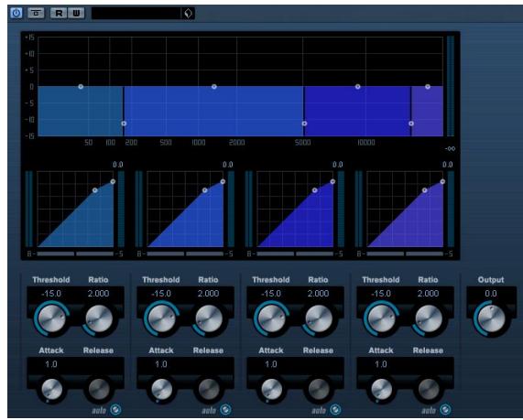Click the crossover handle at 5000 Hz
Screen dimensions: 523x420
tap(304, 124)
